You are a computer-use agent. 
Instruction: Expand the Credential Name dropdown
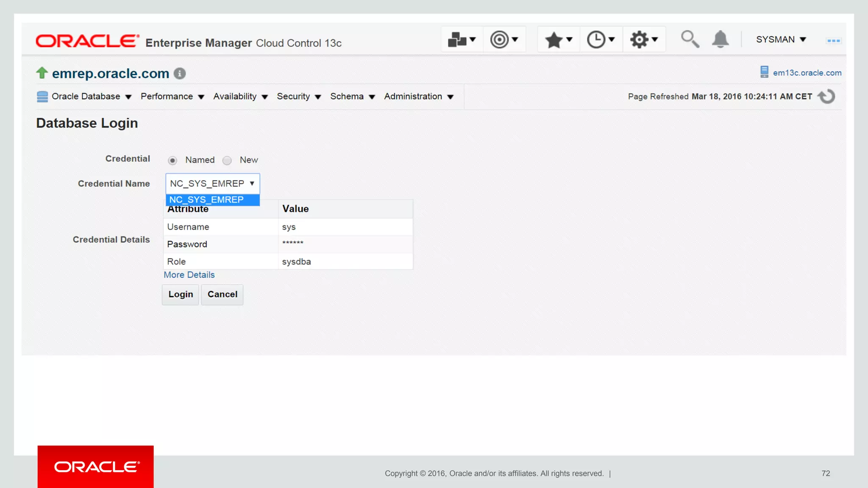click(x=212, y=183)
